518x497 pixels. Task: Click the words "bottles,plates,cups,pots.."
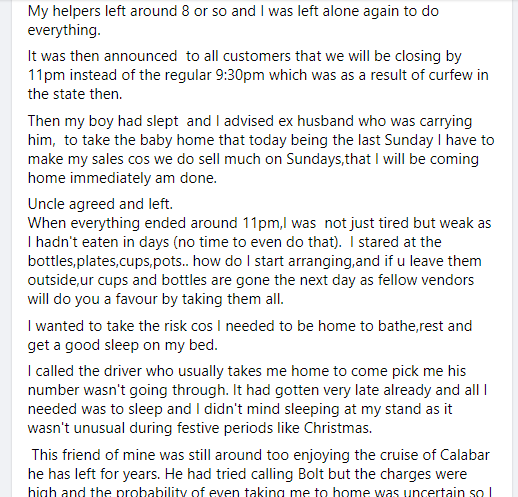[x=108, y=261]
